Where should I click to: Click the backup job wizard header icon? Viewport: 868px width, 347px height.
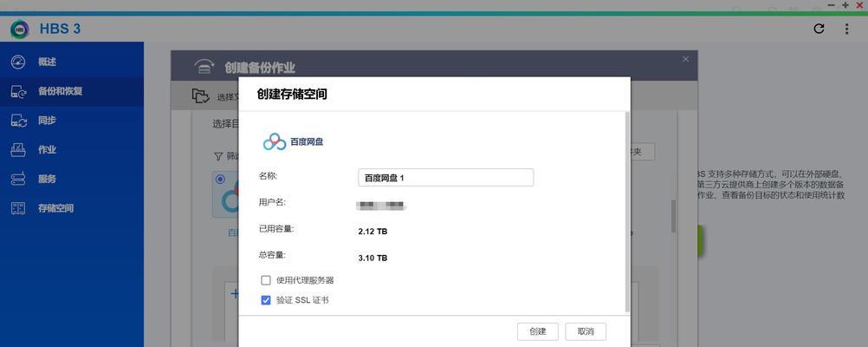[204, 67]
